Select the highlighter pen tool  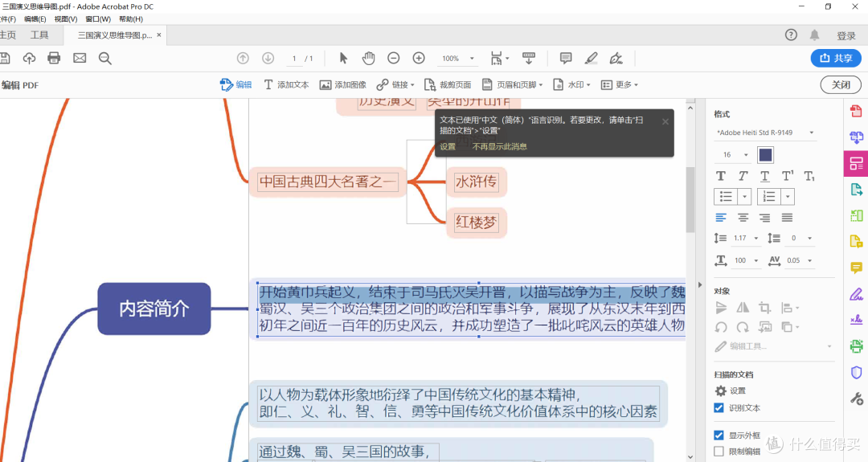click(592, 58)
